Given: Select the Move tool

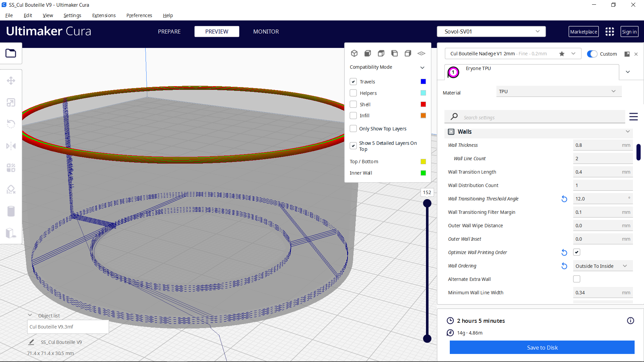Looking at the screenshot, I should coord(11,80).
